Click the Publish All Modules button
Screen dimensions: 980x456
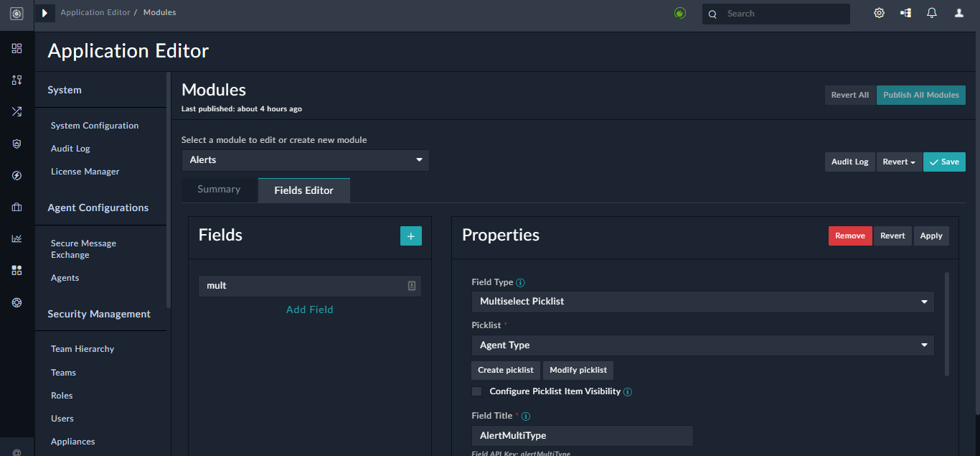tap(920, 95)
